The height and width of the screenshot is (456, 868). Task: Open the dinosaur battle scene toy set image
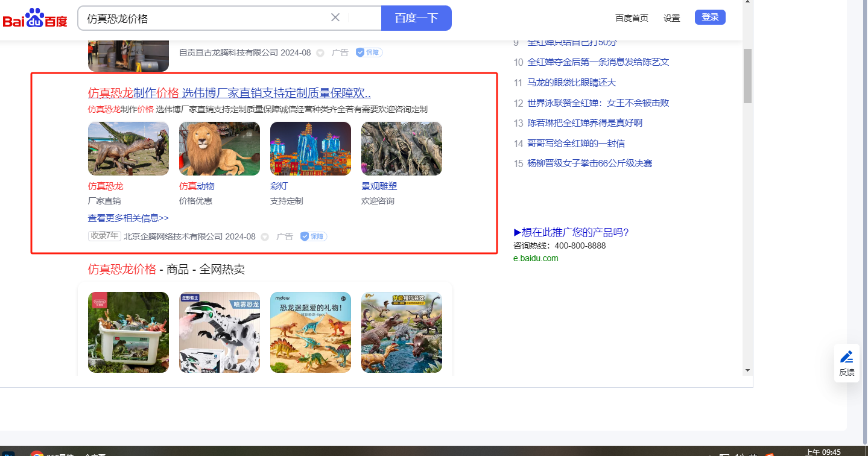[402, 332]
